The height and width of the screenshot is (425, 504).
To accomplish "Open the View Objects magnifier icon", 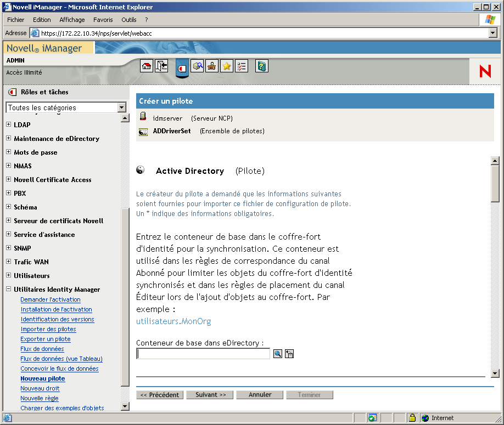I will click(x=197, y=65).
